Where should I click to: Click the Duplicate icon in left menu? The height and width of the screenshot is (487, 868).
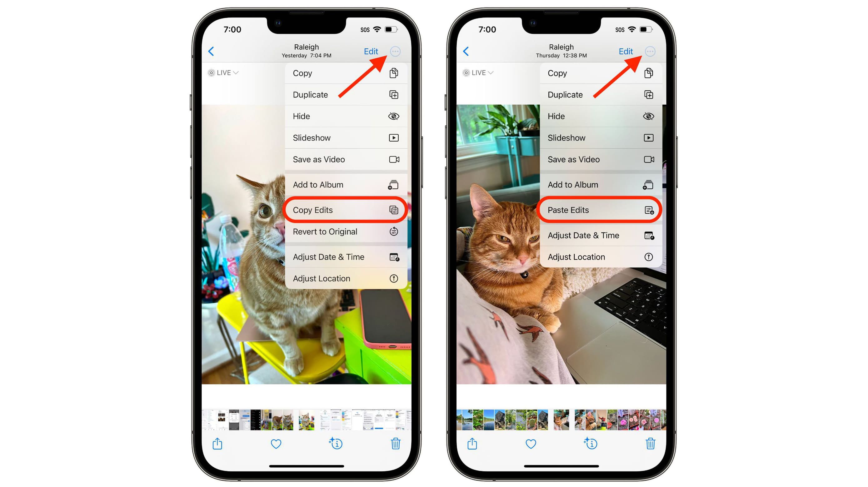[x=394, y=94]
